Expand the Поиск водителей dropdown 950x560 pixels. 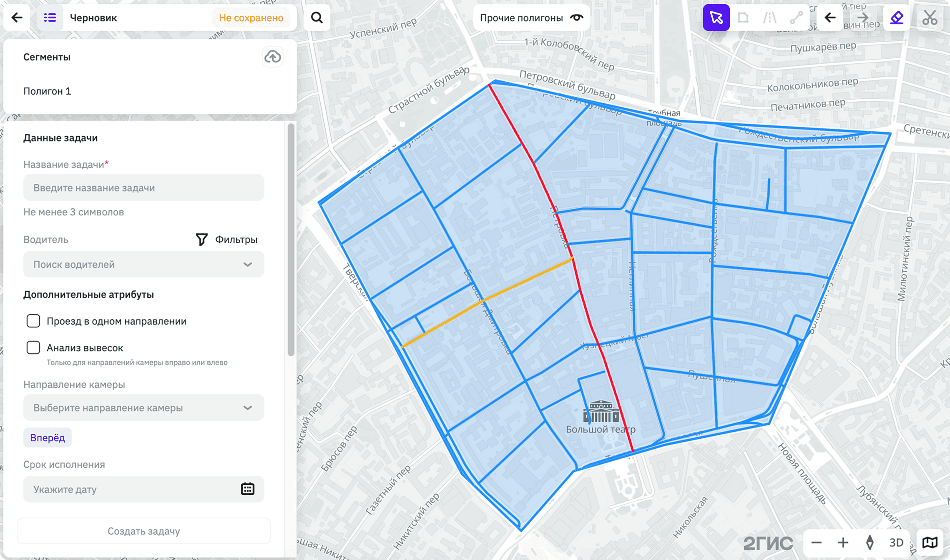(144, 264)
